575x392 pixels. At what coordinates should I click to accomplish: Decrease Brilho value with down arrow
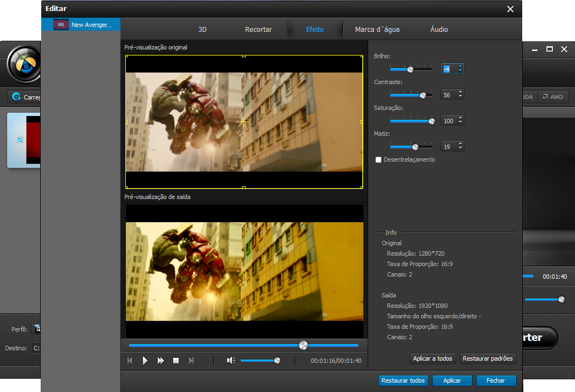[x=460, y=71]
